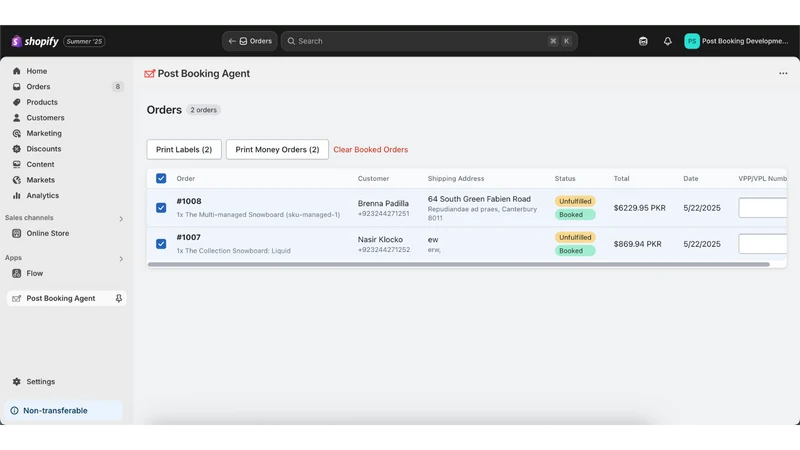Click the PS store avatar
Viewport: 800px width, 450px height.
(x=692, y=41)
